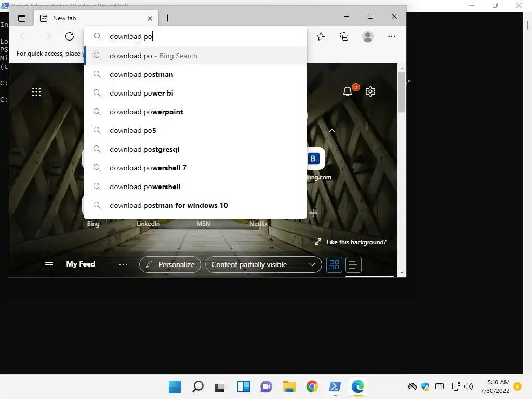Open Edge Collections icon
Image resolution: width=532 pixels, height=399 pixels.
(344, 36)
